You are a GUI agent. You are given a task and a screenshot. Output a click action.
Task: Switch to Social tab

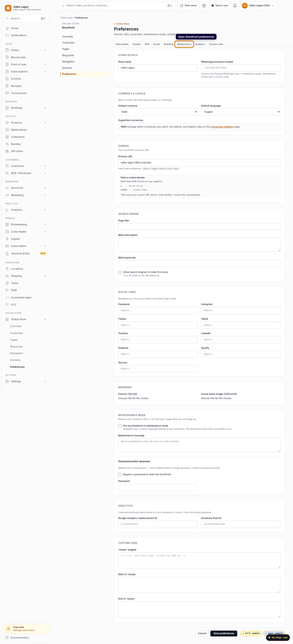(156, 44)
